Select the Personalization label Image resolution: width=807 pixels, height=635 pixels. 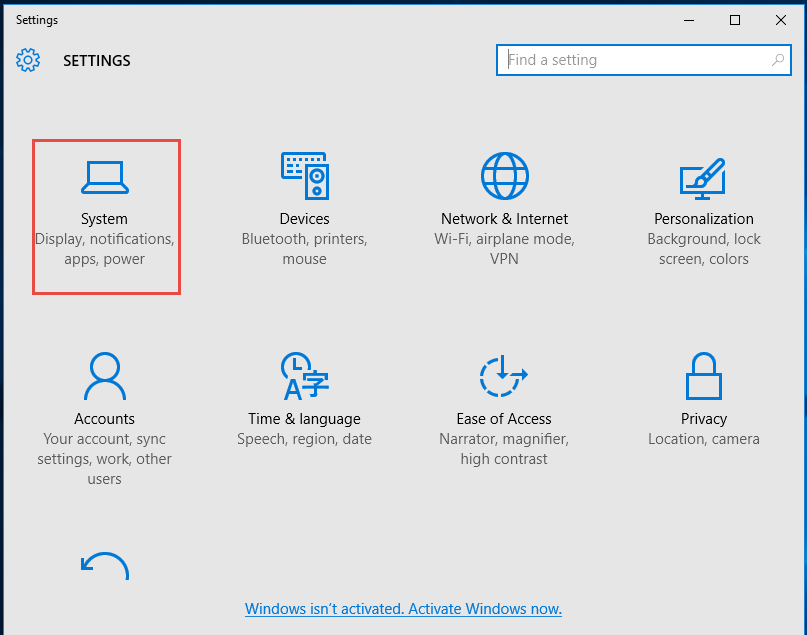704,219
